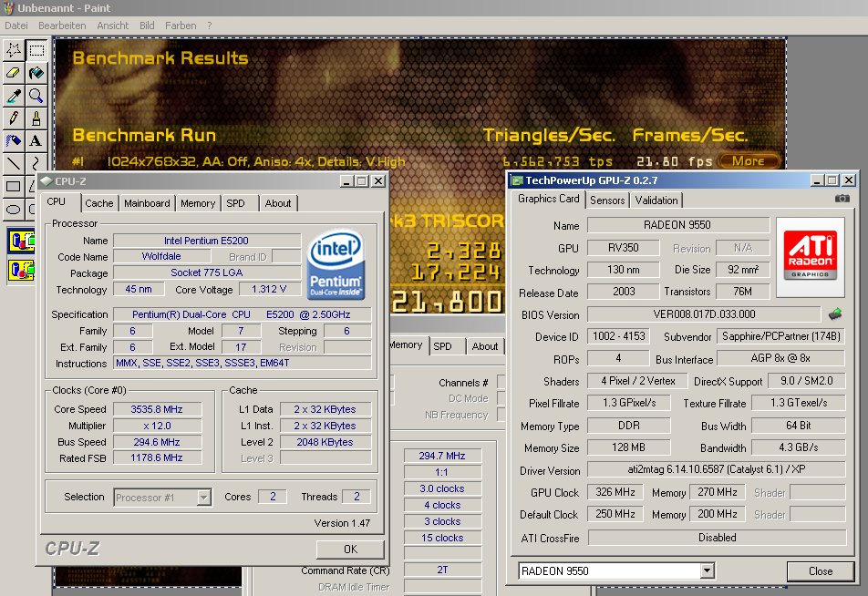Open the About tab in front CPU-Z window
This screenshot has width=868, height=596.
click(x=278, y=203)
